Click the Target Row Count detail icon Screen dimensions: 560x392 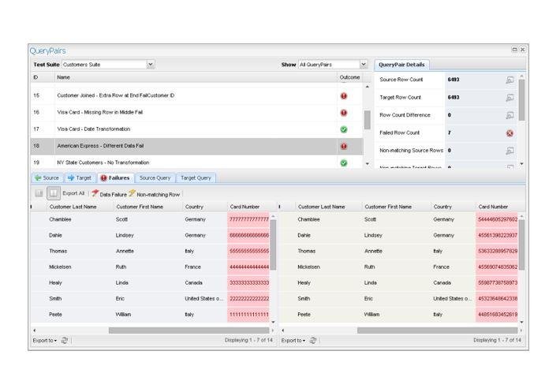[x=510, y=98]
